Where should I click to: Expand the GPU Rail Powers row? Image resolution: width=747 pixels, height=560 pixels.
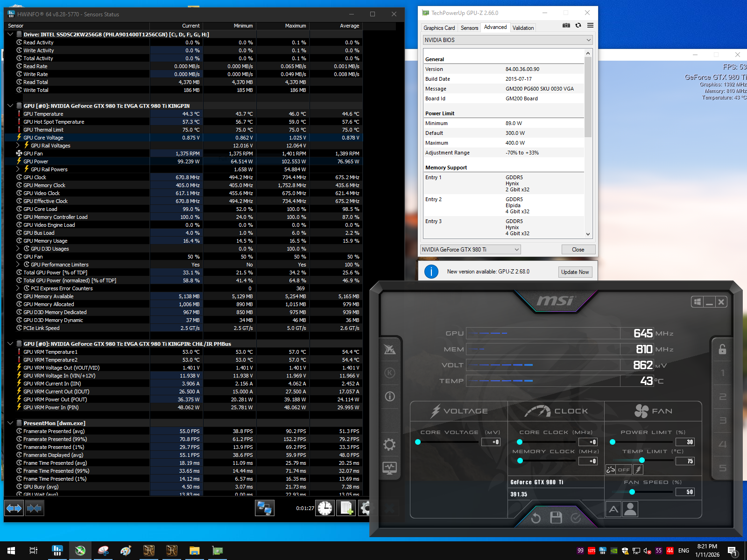pos(18,169)
